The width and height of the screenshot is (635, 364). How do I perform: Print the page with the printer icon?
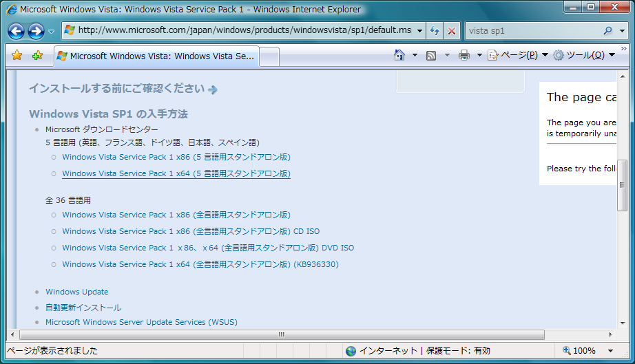point(464,55)
